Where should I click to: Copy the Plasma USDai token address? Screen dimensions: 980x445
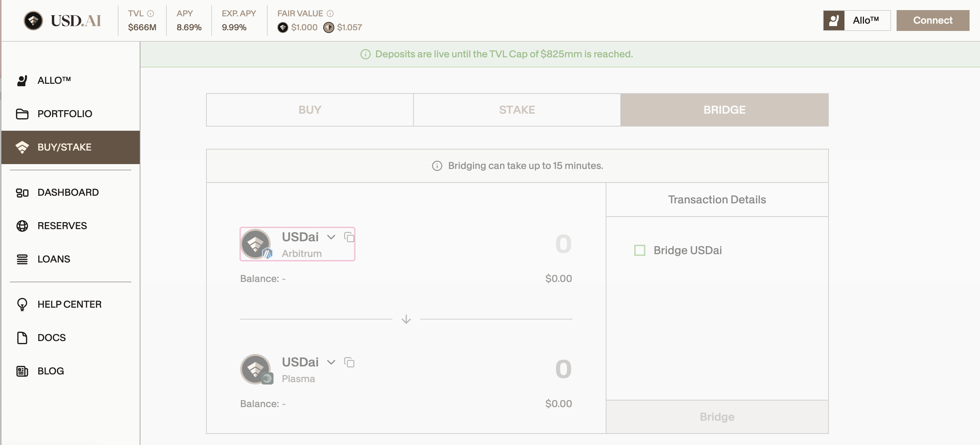point(349,362)
